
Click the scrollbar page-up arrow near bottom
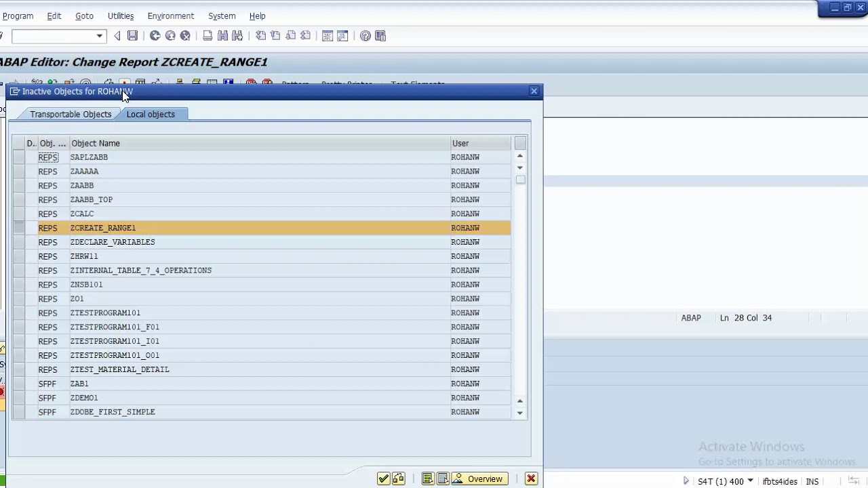(520, 401)
